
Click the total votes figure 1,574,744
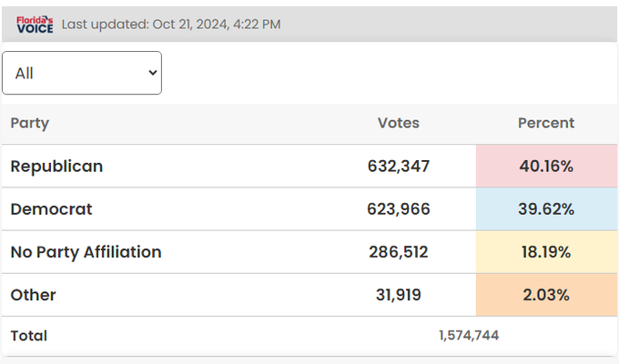click(468, 336)
